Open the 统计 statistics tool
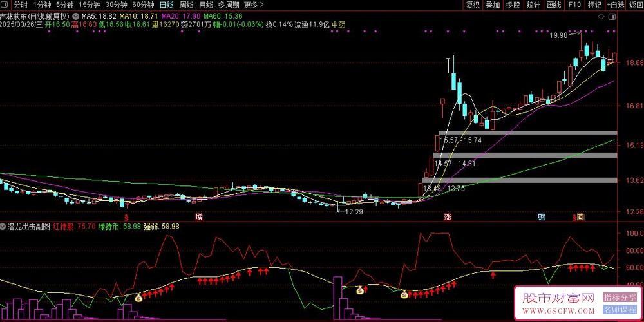The height and width of the screenshot is (322, 644). point(533,5)
